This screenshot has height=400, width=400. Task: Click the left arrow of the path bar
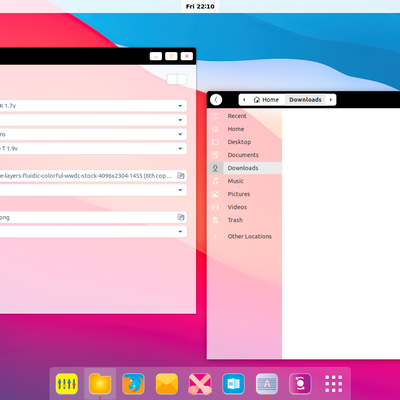(x=244, y=100)
